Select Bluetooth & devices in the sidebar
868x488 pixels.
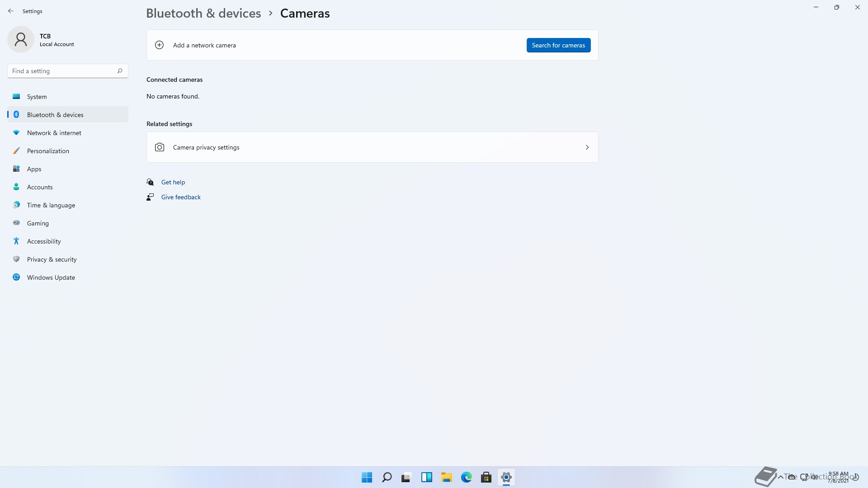[x=68, y=115]
